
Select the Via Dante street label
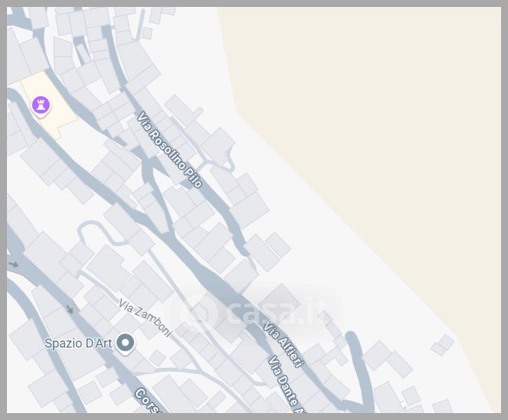(287, 384)
